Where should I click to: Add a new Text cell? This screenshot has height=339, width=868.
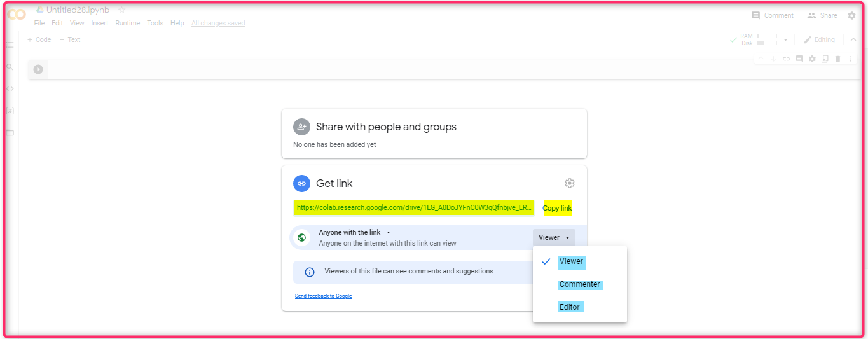click(70, 39)
